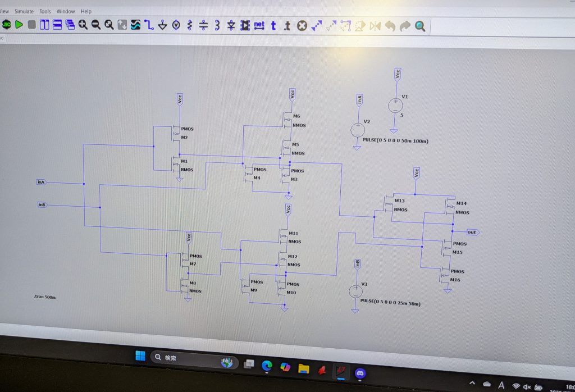Click the inA input net flag

(x=41, y=182)
